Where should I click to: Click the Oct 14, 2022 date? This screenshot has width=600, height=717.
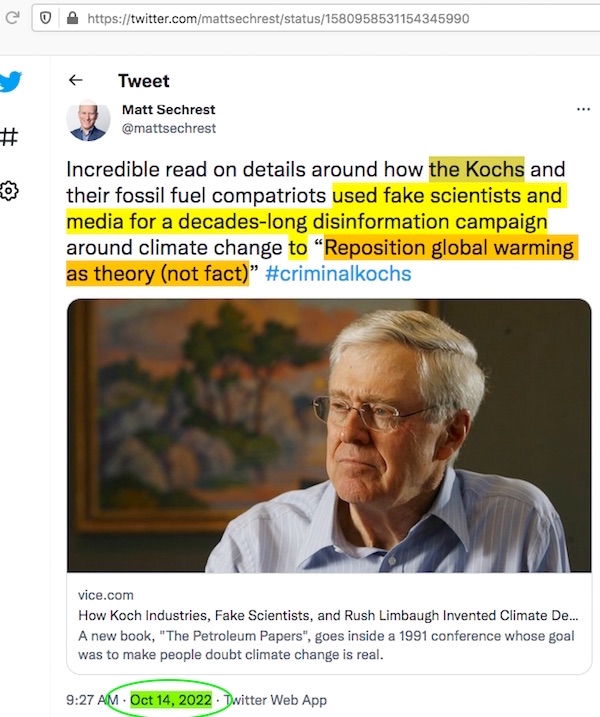[171, 700]
